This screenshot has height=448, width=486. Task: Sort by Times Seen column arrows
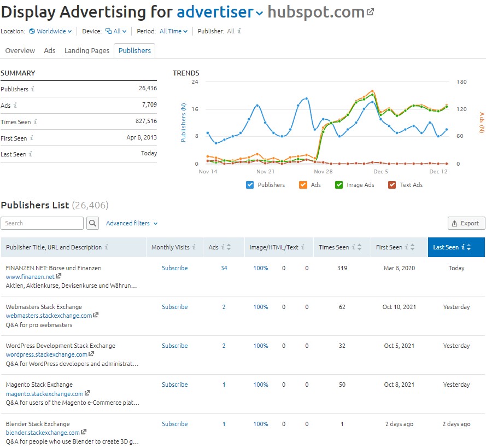coord(359,247)
